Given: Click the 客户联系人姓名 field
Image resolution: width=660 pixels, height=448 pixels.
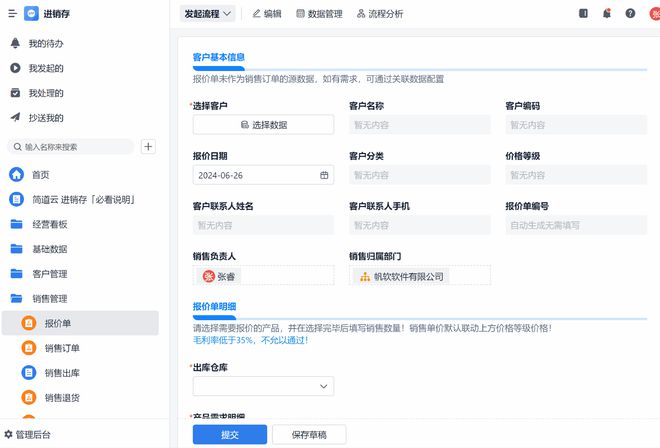Looking at the screenshot, I should point(263,225).
